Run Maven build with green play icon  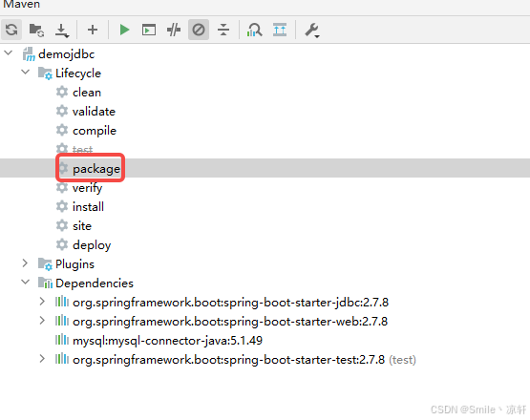point(124,30)
